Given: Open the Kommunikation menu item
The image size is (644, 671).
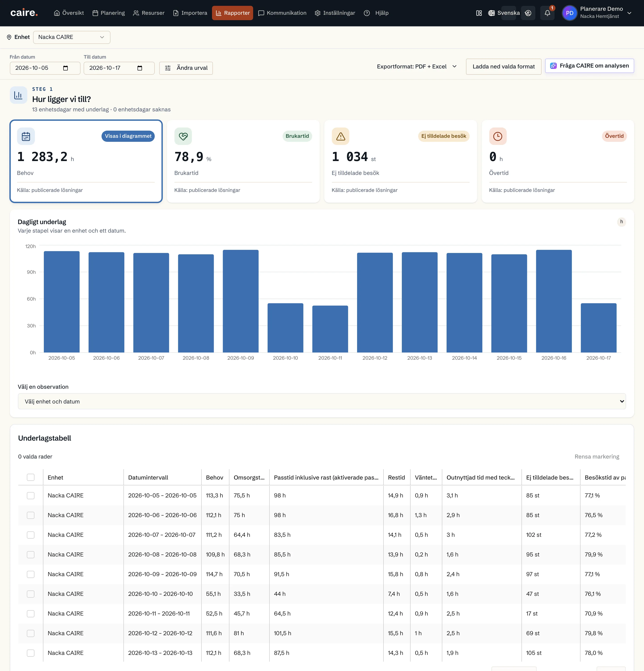Looking at the screenshot, I should click(x=282, y=13).
